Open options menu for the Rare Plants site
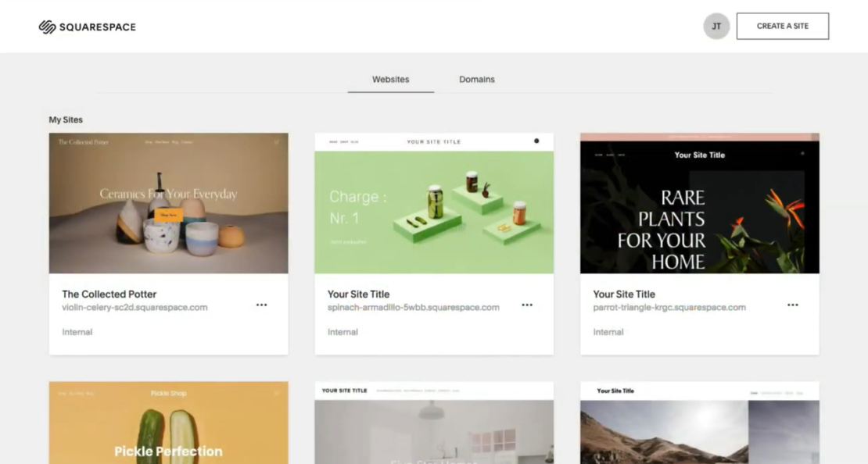The height and width of the screenshot is (464, 868). [792, 305]
